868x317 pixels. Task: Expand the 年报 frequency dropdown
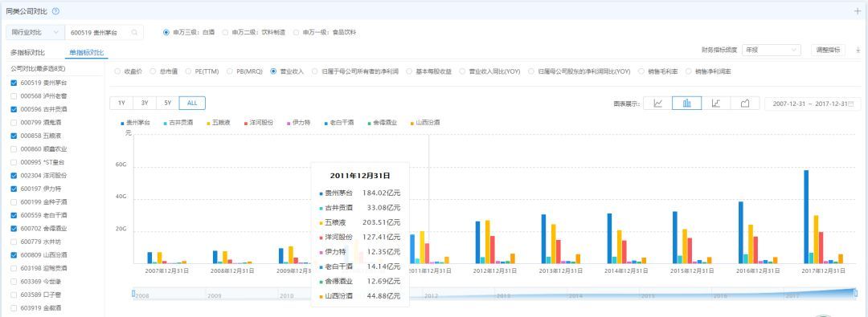point(771,50)
